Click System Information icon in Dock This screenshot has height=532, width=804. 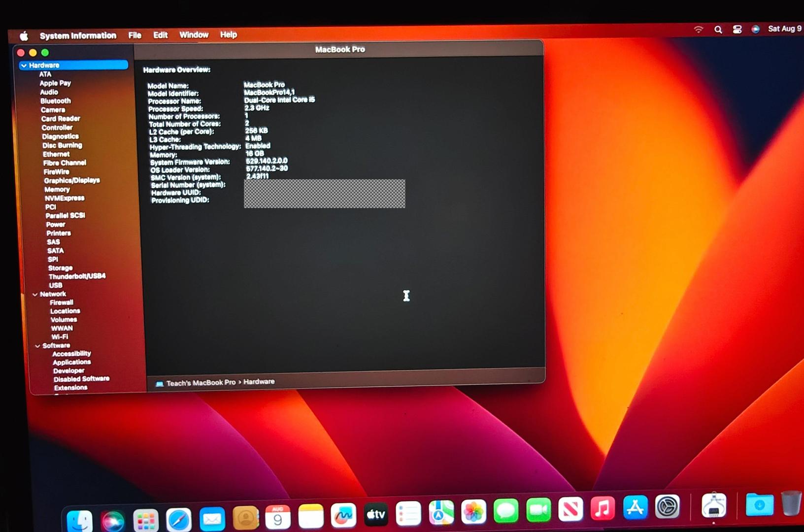pyautogui.click(x=714, y=505)
